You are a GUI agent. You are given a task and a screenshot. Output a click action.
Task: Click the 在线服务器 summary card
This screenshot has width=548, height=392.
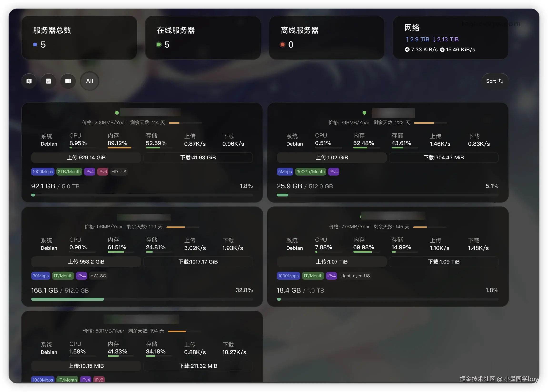203,38
